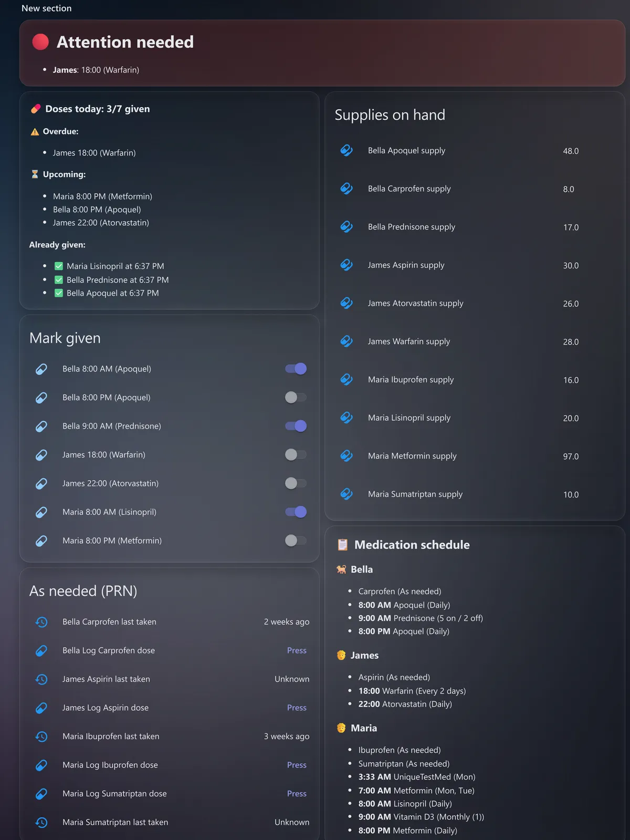Click the 'Maria Sumatriptan supply' label
Screen dimensions: 630x840
click(415, 494)
